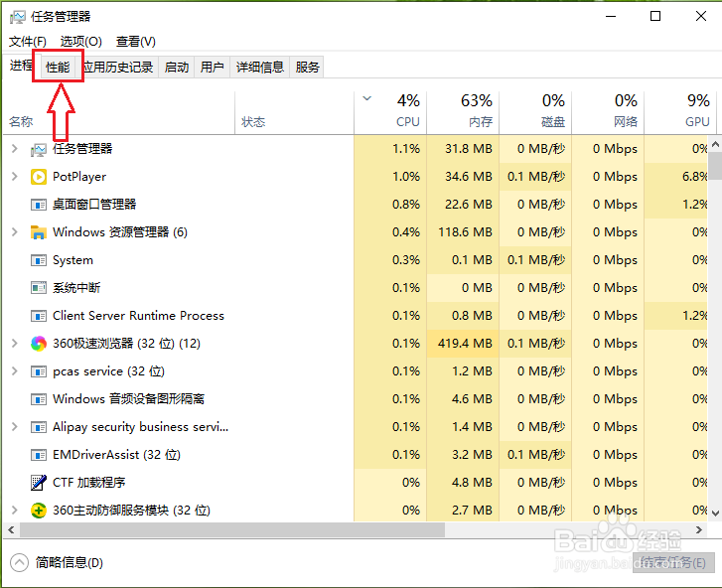
Task: Click the System process icon
Action: (x=39, y=260)
